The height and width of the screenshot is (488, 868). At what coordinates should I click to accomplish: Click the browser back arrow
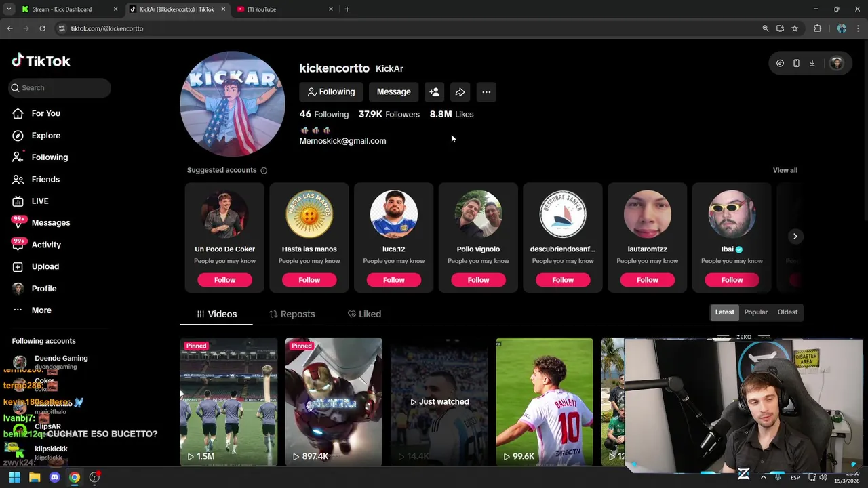(x=10, y=28)
